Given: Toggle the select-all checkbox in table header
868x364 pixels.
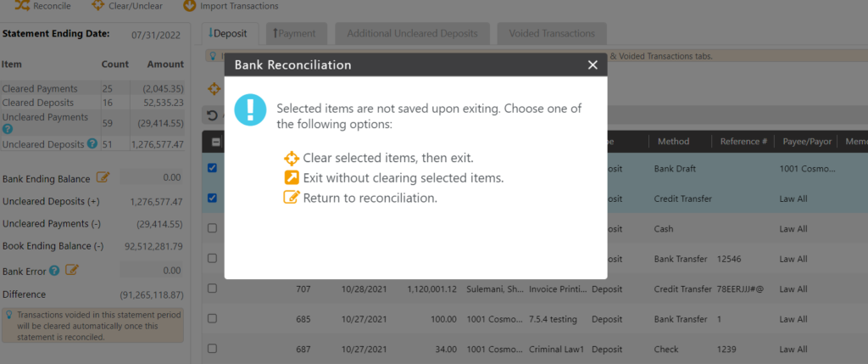Looking at the screenshot, I should (216, 142).
